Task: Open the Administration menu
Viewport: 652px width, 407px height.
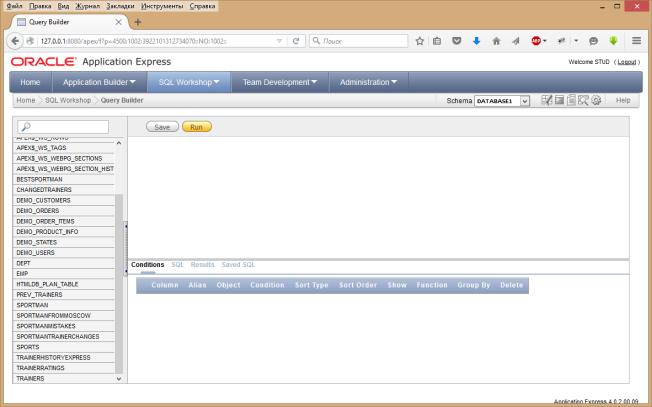Action: [x=368, y=82]
